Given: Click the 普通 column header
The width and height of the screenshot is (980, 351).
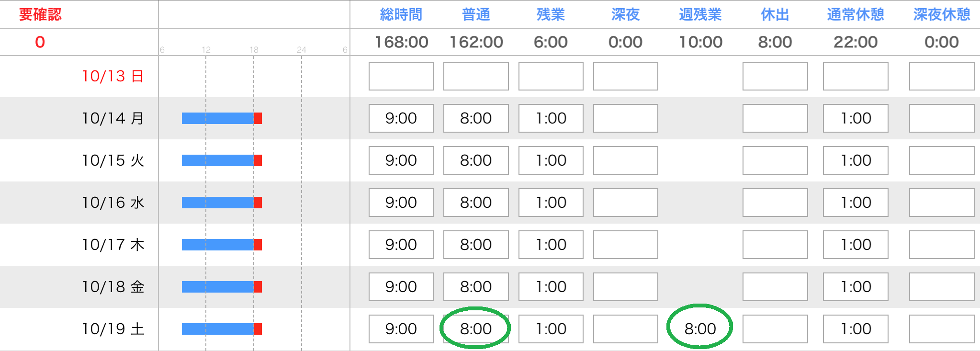Looking at the screenshot, I should pos(476,15).
